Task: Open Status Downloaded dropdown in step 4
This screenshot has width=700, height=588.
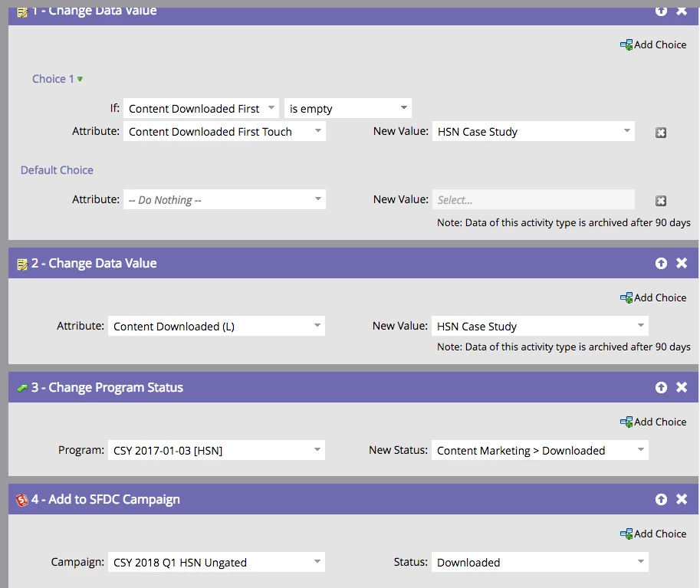Action: coord(641,562)
